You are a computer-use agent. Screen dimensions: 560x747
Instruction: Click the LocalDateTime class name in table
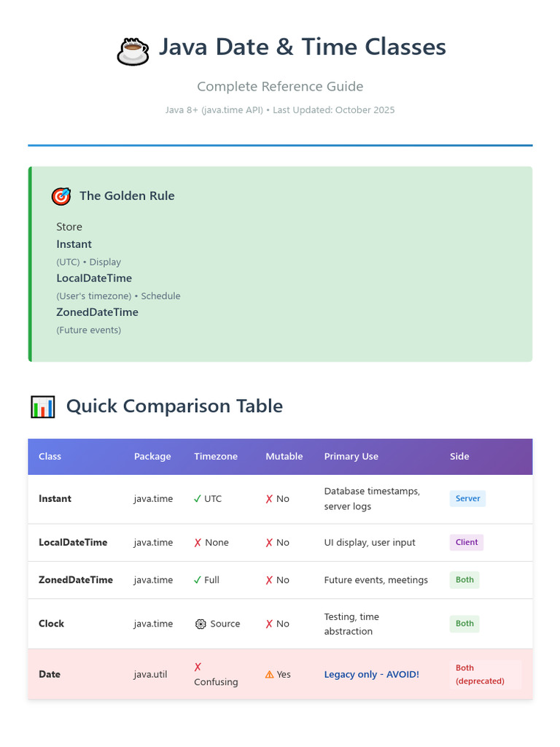tap(73, 543)
